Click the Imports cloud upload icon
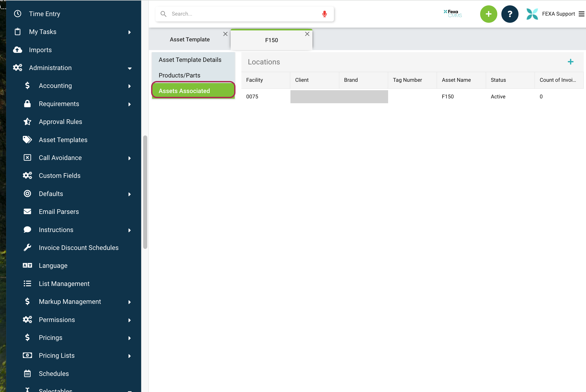Viewport: 586px width, 392px height. [17, 50]
